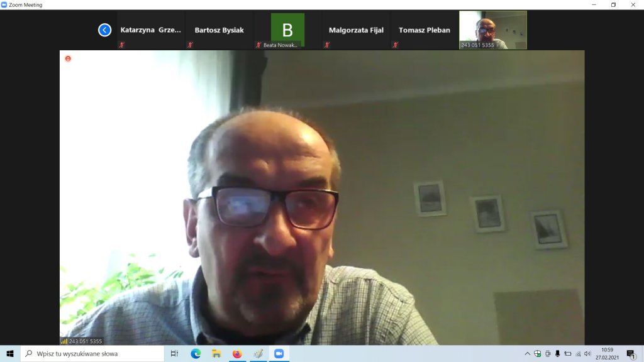Click the Zoom logo in title bar
This screenshot has height=362, width=644.
pos(4,5)
